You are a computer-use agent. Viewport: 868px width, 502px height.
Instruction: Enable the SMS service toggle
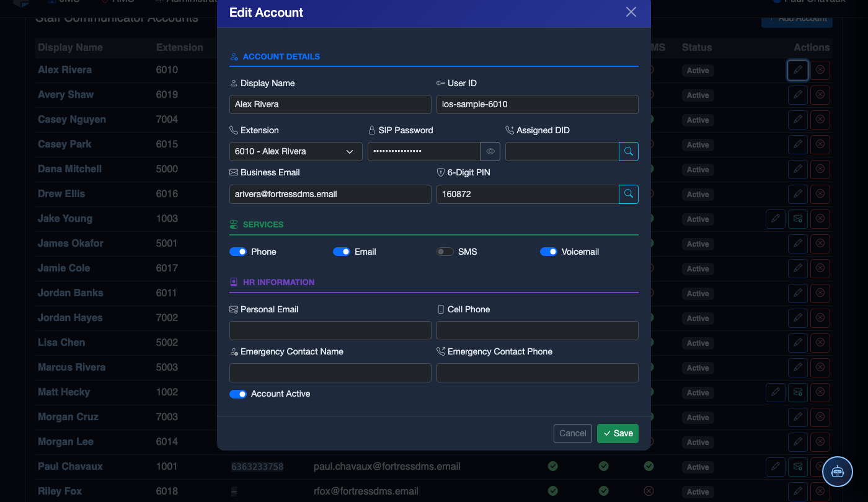[x=445, y=252]
